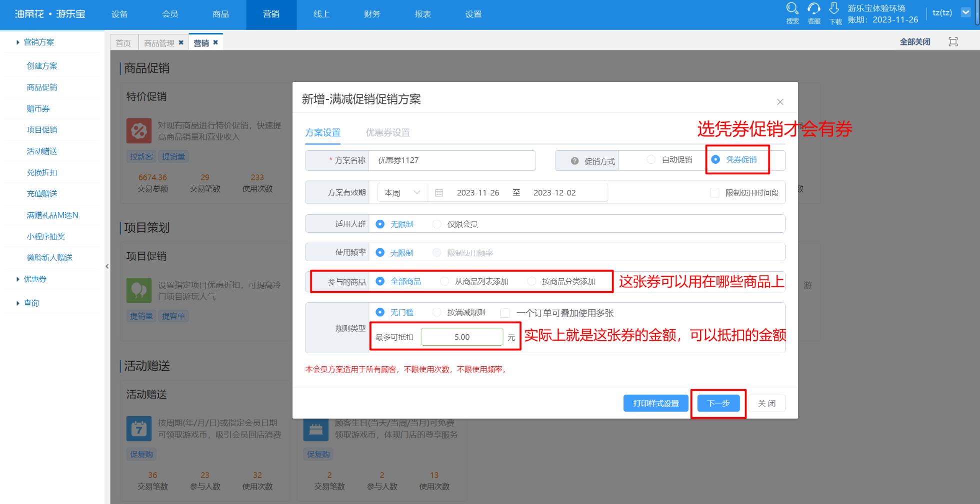
Task: Select 按满减规则 radio option
Action: [x=436, y=312]
